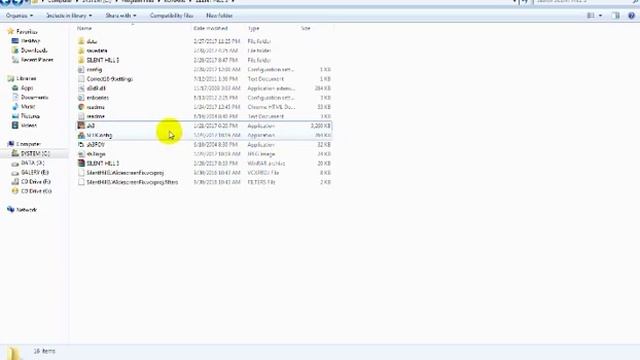Click the Compatibility files button
640x360 pixels.
click(x=171, y=16)
